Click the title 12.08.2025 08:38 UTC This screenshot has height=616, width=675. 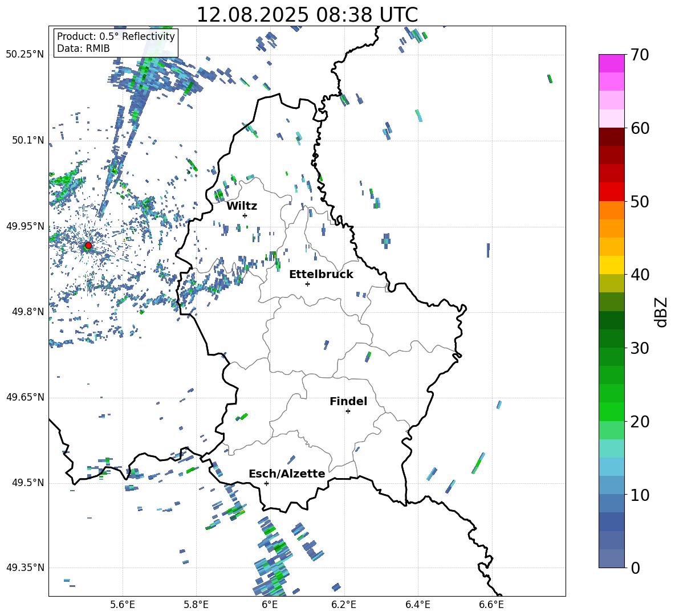coord(307,15)
